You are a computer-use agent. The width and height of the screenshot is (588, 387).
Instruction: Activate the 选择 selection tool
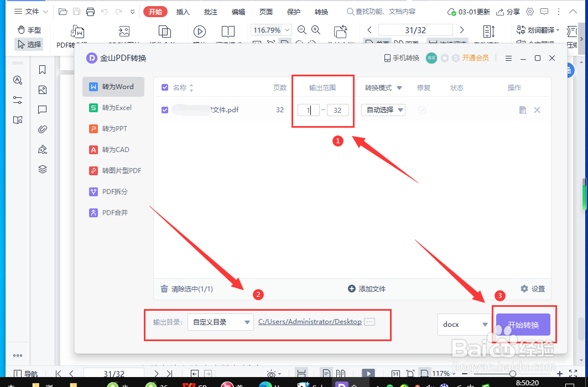pos(29,44)
